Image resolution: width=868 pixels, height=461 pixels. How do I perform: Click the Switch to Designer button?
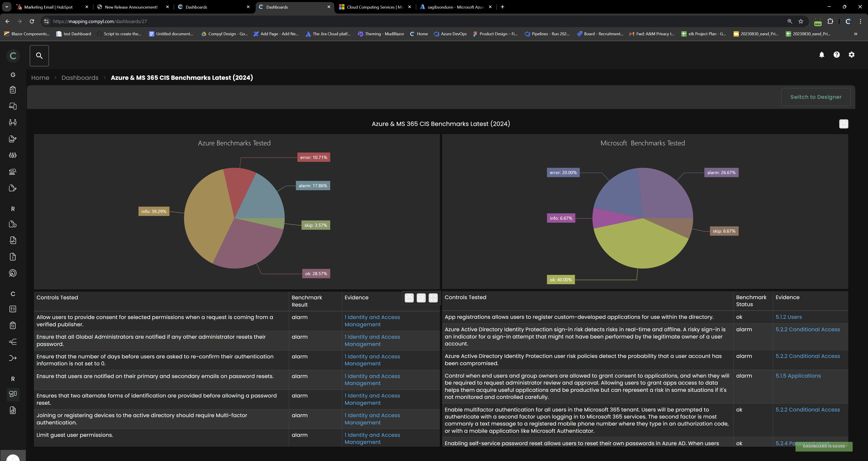coord(815,97)
